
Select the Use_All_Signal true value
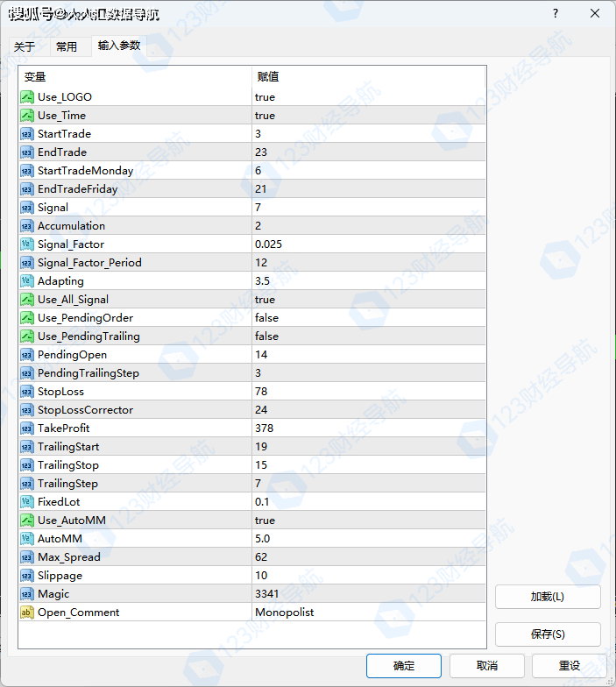(x=265, y=300)
